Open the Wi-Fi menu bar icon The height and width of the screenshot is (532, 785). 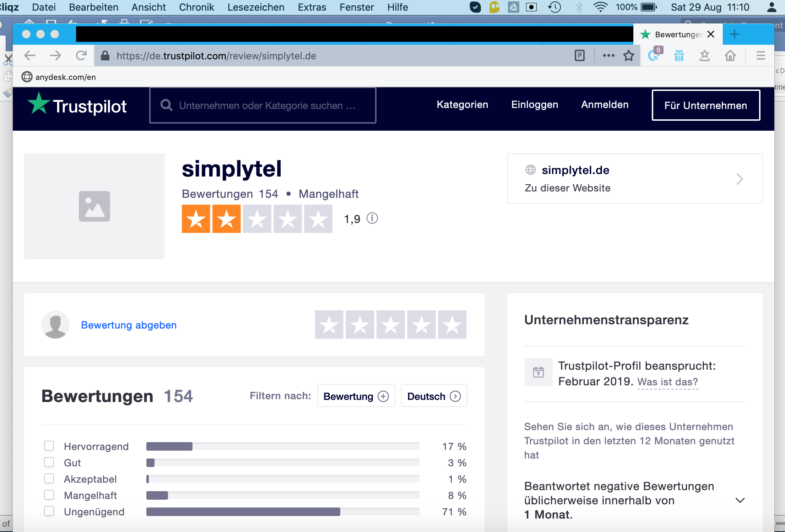tap(600, 7)
